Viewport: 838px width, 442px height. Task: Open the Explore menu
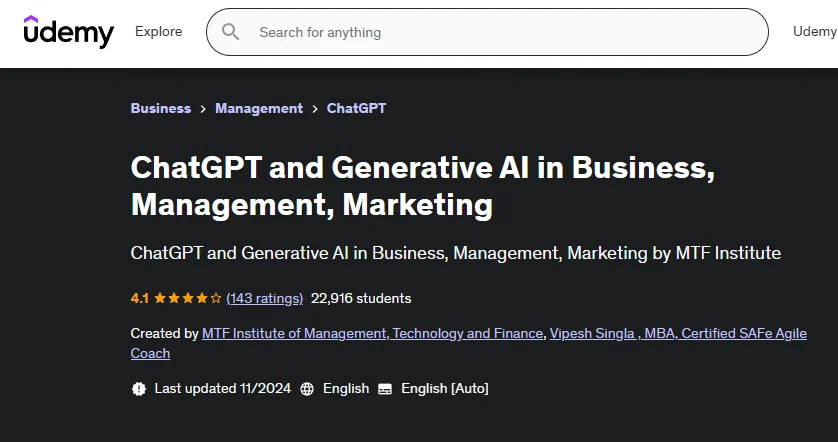coord(159,32)
